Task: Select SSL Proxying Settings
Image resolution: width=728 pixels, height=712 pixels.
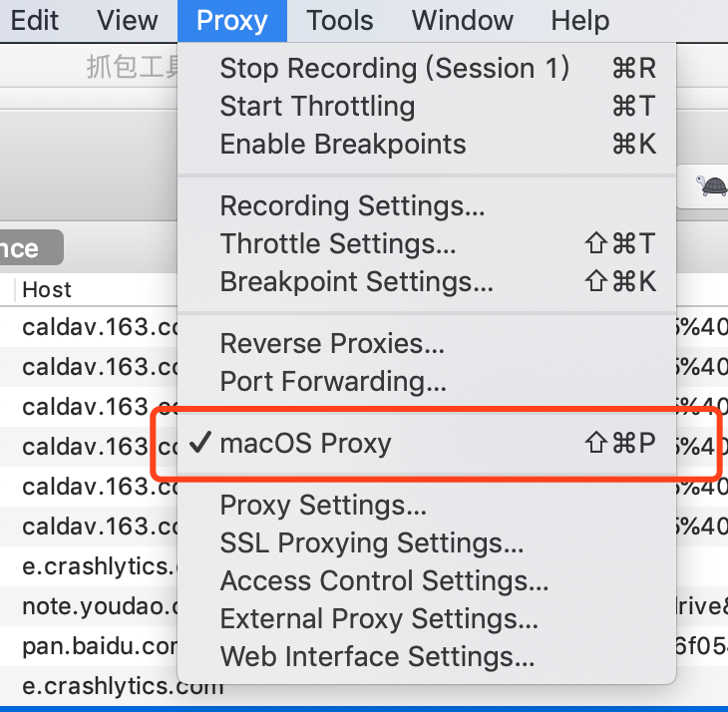Action: [427, 542]
